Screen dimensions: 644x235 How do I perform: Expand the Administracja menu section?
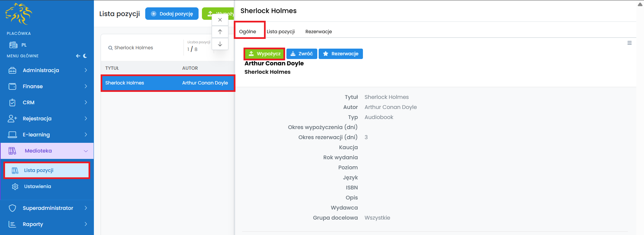(47, 70)
